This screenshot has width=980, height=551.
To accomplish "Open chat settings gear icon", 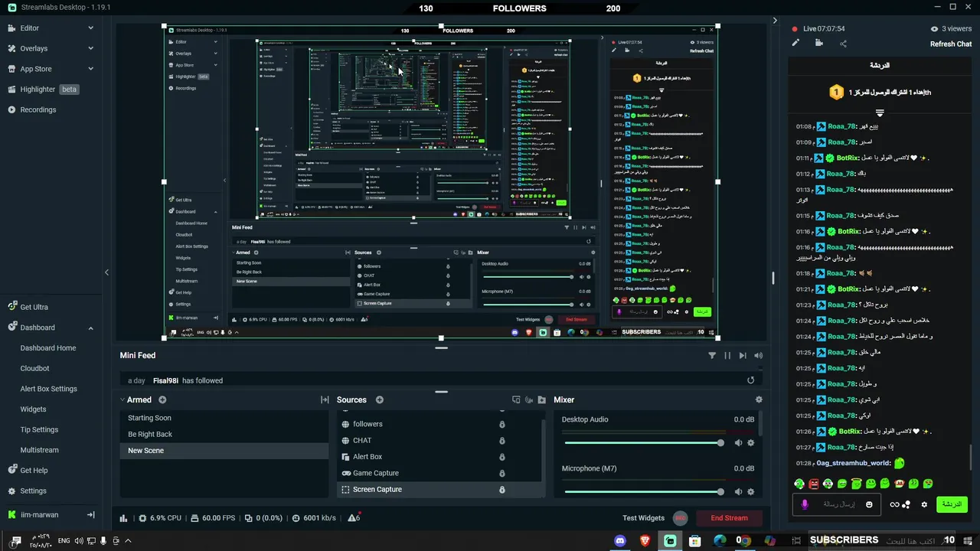I will pyautogui.click(x=924, y=504).
